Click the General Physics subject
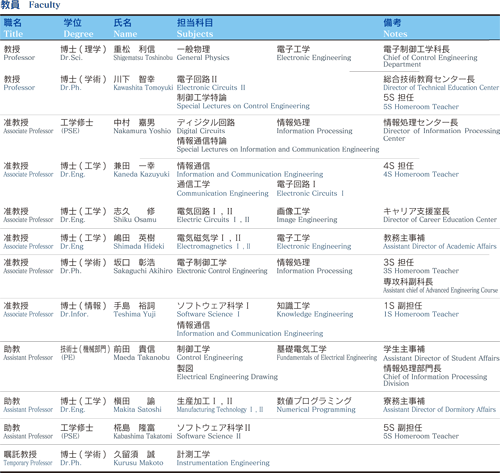500x473 pixels. coord(203,58)
